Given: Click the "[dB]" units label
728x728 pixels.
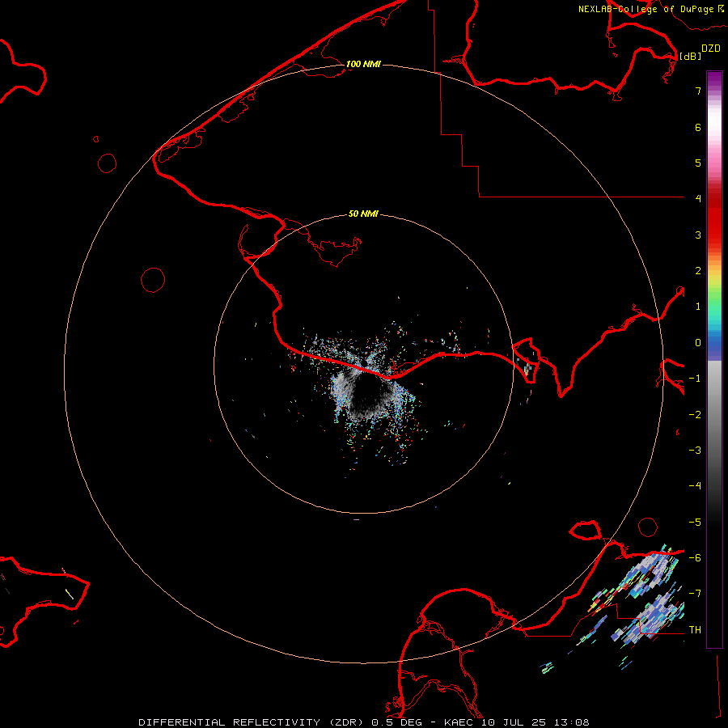Looking at the screenshot, I should [690, 56].
